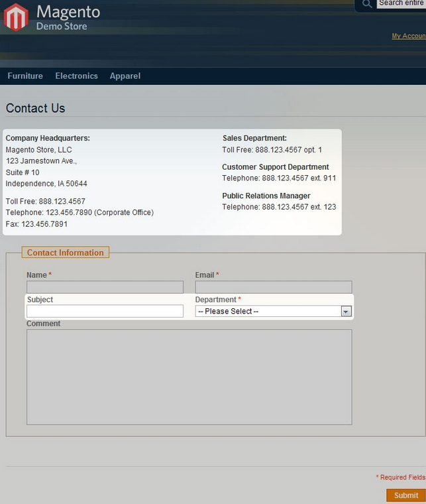426x504 pixels.
Task: Click the Public Relations Manager heading
Action: (x=266, y=196)
